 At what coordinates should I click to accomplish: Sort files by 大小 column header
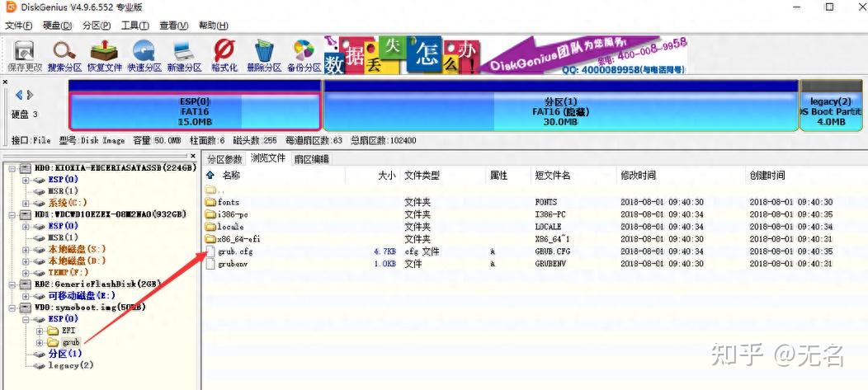pyautogui.click(x=386, y=176)
